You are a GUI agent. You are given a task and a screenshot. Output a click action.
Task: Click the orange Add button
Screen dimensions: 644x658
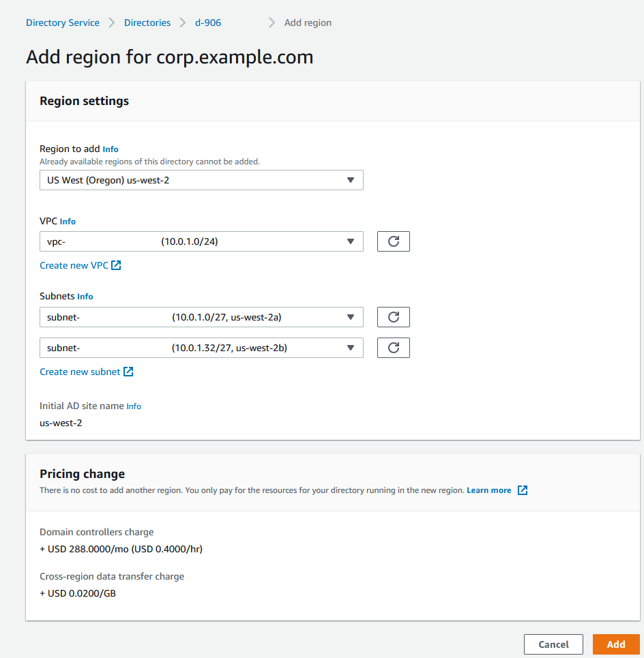[616, 644]
